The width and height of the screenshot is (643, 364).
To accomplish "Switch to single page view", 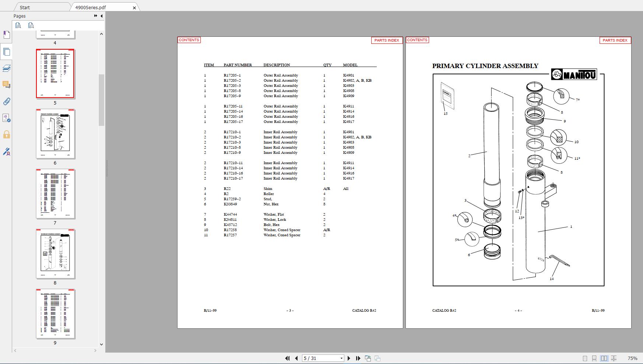I will [x=585, y=358].
